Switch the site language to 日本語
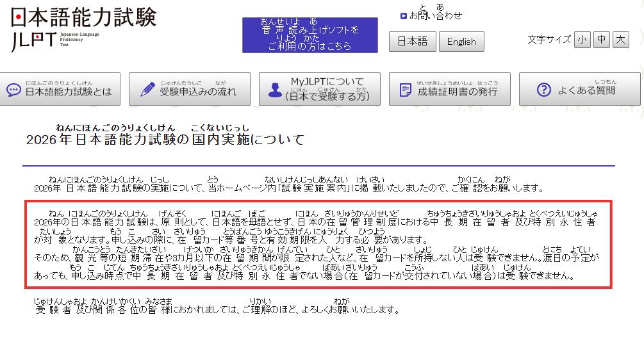The height and width of the screenshot is (342, 644). pos(412,42)
